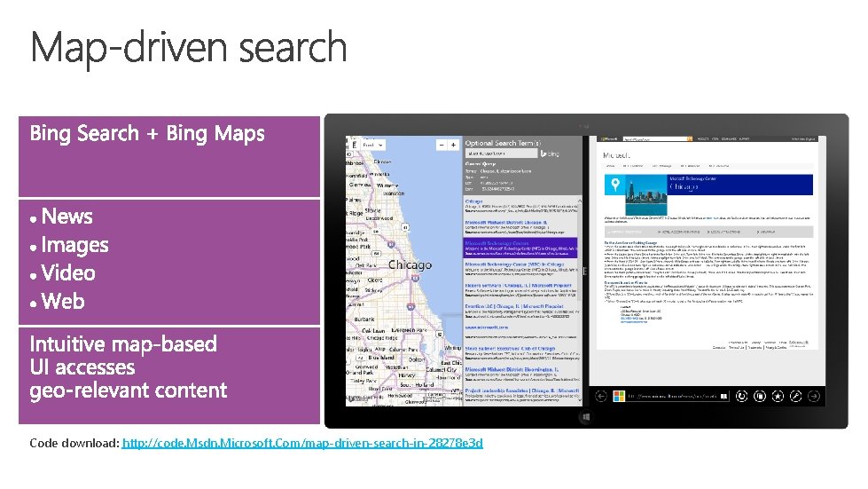
Task: Go forward with the browser forward arrow
Action: click(814, 396)
